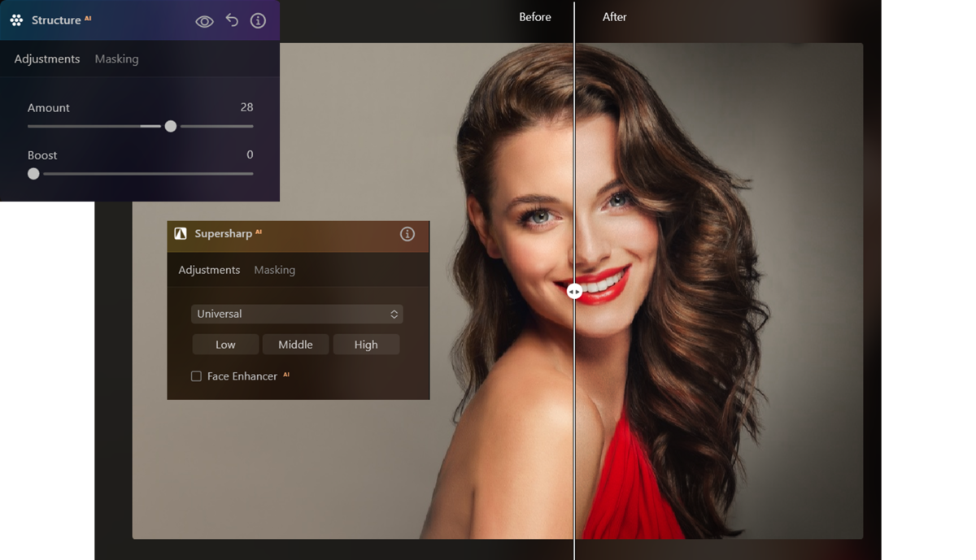Screen dimensions: 976x560
Task: Open the Universal sharpening mode dropdown
Action: (x=297, y=314)
